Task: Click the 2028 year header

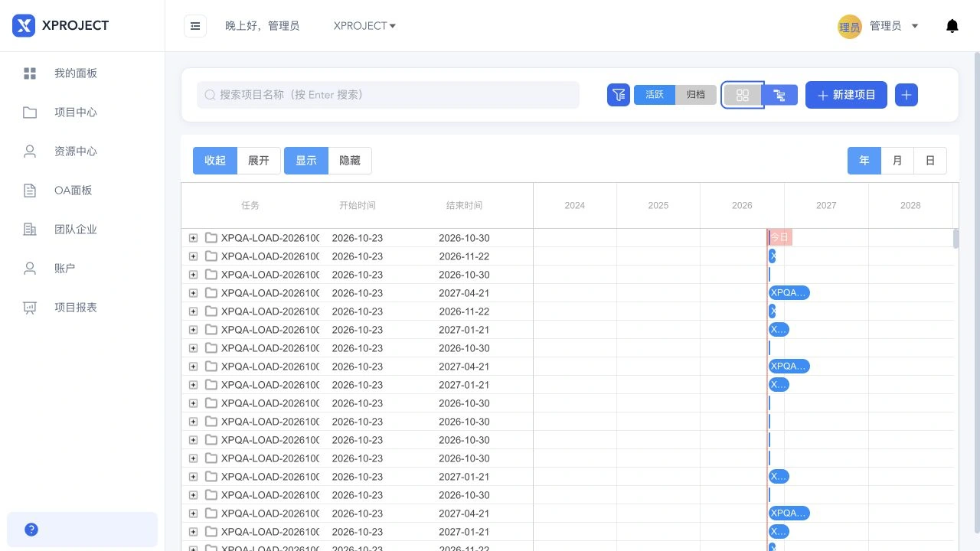Action: (x=910, y=205)
